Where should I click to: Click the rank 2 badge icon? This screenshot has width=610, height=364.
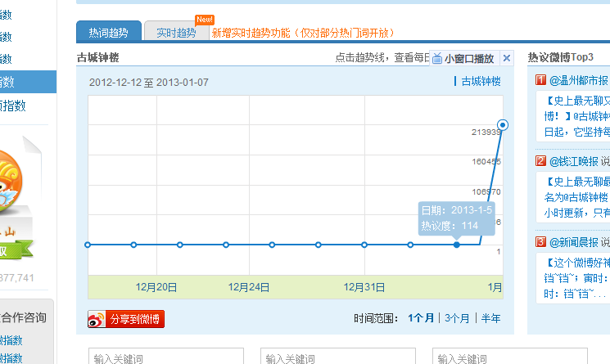tap(540, 161)
